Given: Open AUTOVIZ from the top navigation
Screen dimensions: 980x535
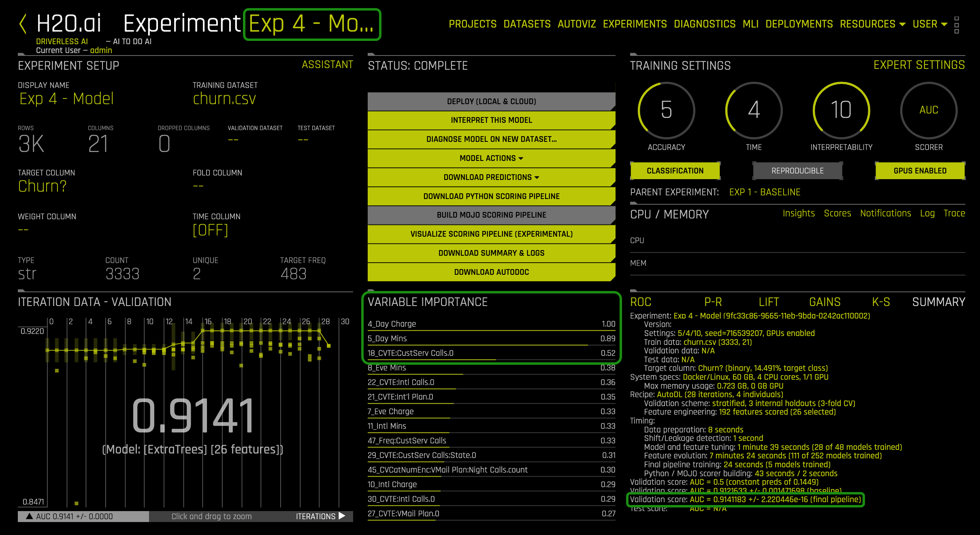Looking at the screenshot, I should [577, 24].
